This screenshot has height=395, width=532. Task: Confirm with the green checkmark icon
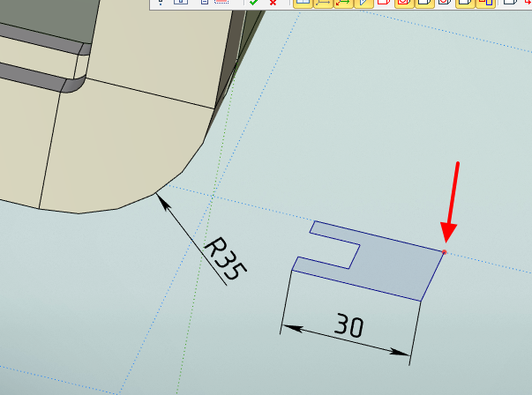253,3
